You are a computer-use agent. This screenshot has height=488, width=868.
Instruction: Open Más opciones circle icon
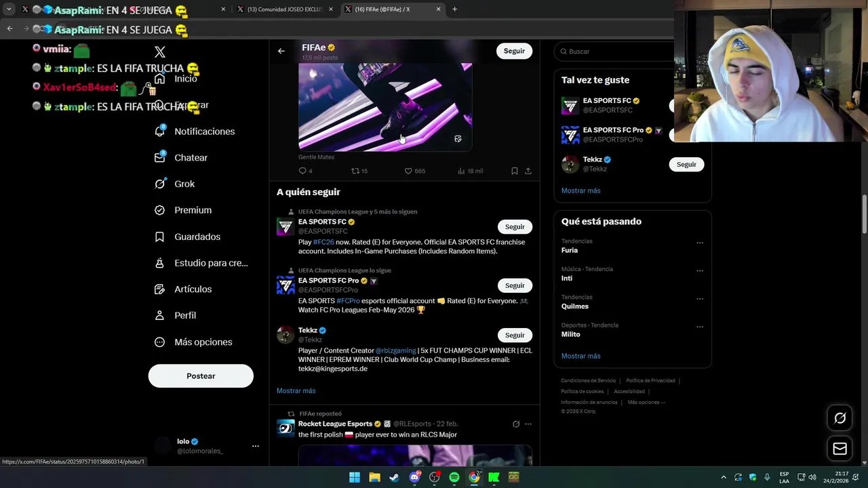pos(160,342)
